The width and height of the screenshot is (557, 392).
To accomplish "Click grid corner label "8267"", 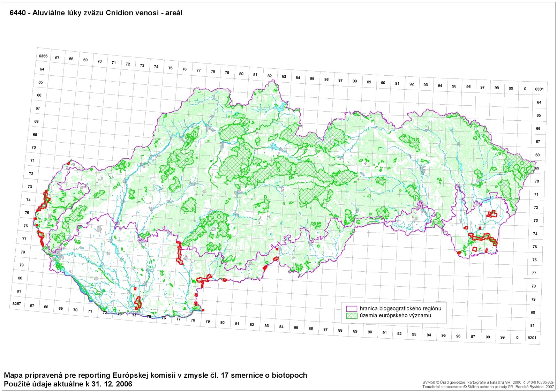I will coord(17,304).
